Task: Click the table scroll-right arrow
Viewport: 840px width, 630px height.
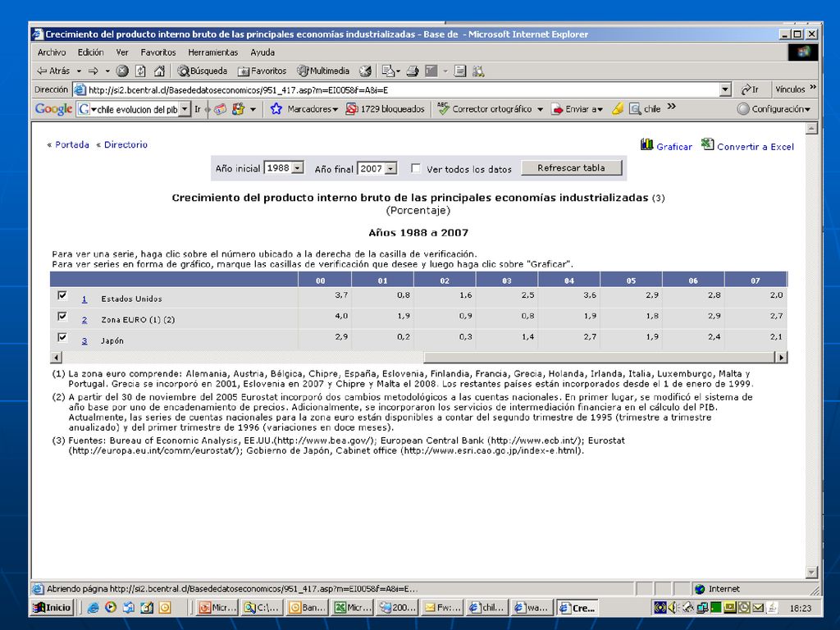Action: tap(781, 358)
